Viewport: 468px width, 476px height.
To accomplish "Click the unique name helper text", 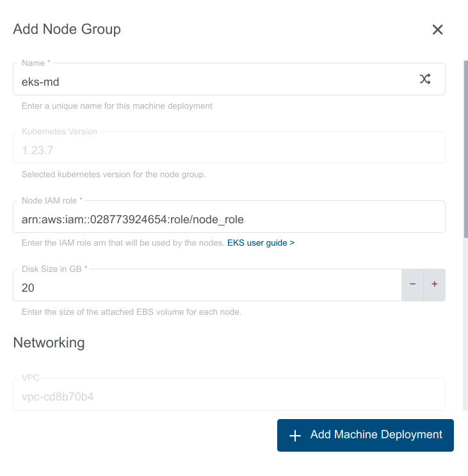I will click(117, 106).
